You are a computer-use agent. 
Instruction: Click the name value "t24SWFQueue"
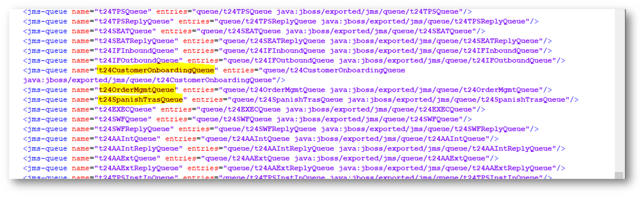click(x=123, y=119)
